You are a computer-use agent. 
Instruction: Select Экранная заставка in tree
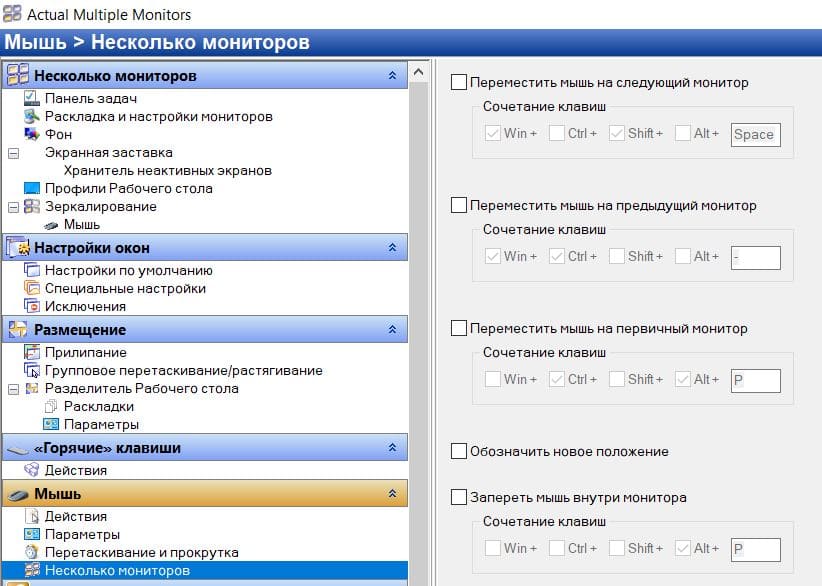coord(109,153)
